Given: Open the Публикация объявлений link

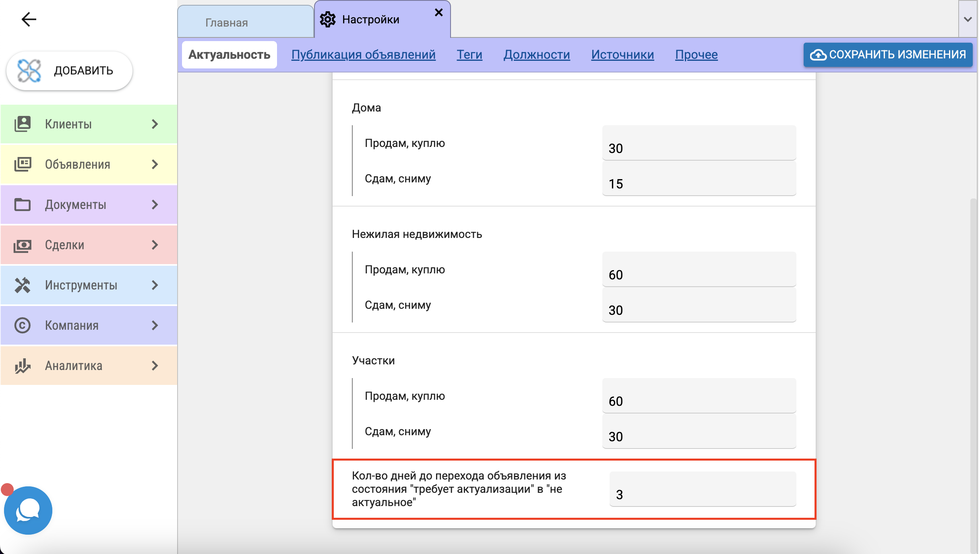Looking at the screenshot, I should (x=363, y=54).
